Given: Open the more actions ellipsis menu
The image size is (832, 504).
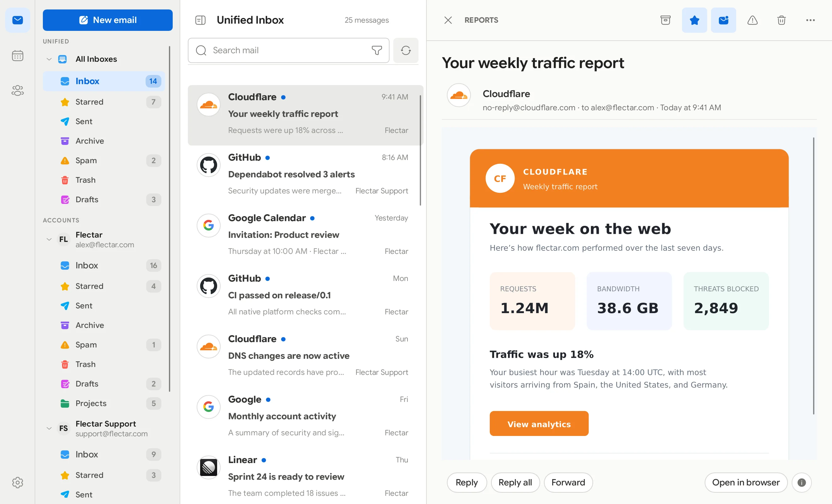Looking at the screenshot, I should [810, 20].
